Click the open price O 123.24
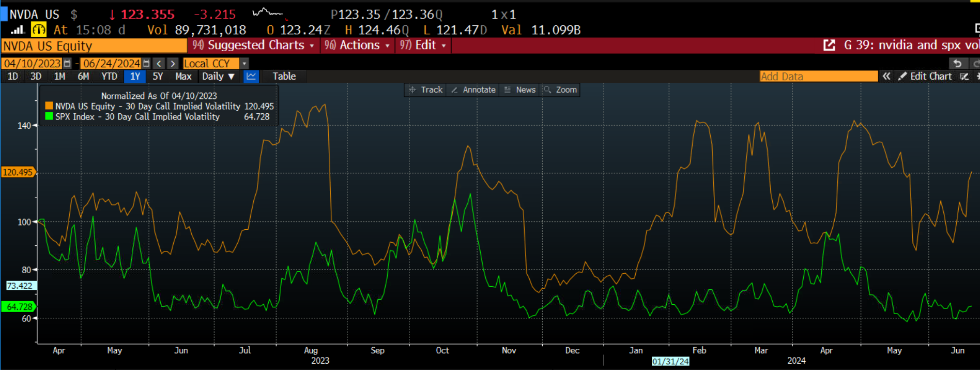The image size is (980, 370). 298,30
